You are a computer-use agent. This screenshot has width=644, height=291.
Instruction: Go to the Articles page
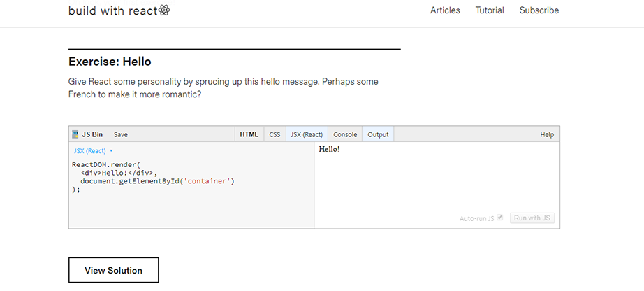[x=445, y=10]
